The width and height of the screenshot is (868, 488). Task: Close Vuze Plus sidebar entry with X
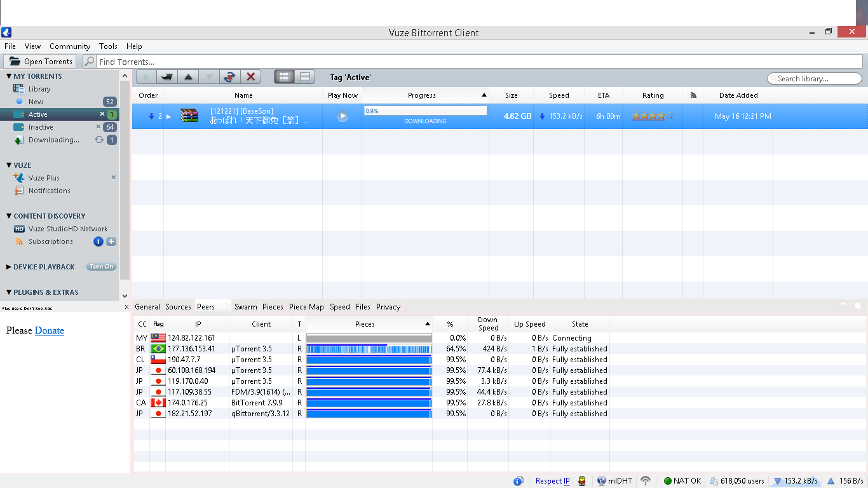click(x=114, y=178)
